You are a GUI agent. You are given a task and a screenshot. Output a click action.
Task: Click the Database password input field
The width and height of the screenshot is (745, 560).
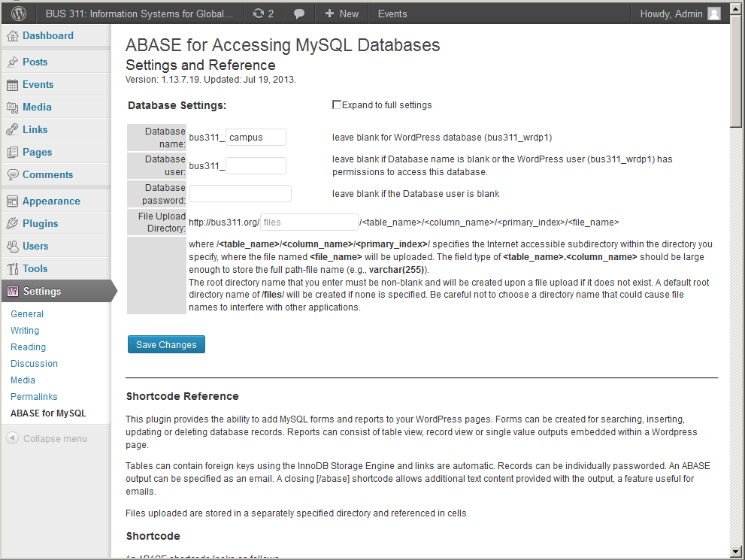click(x=241, y=194)
